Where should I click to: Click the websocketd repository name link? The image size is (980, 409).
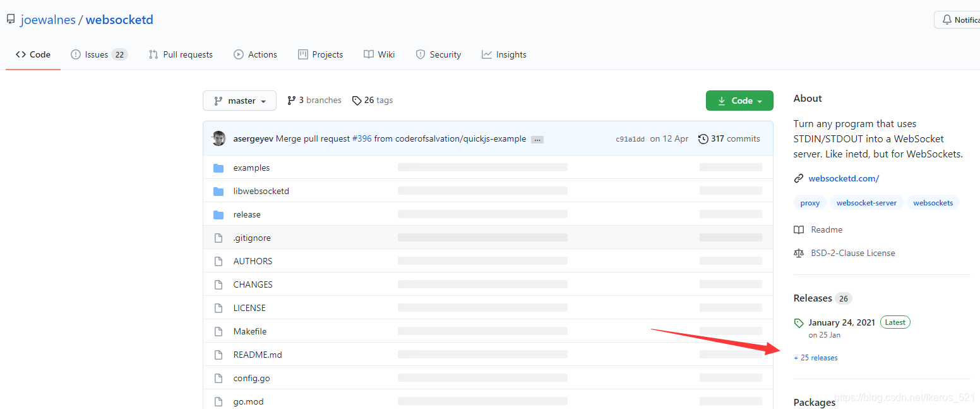click(x=119, y=20)
